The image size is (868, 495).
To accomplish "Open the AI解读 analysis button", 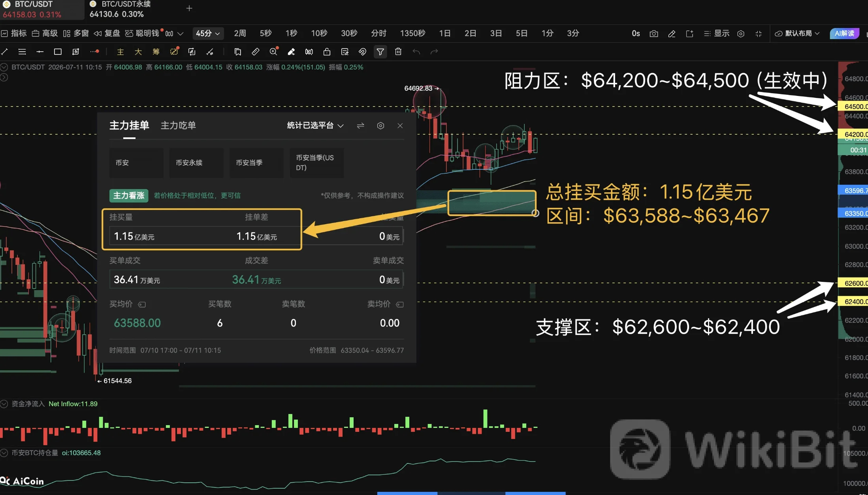I will 844,34.
